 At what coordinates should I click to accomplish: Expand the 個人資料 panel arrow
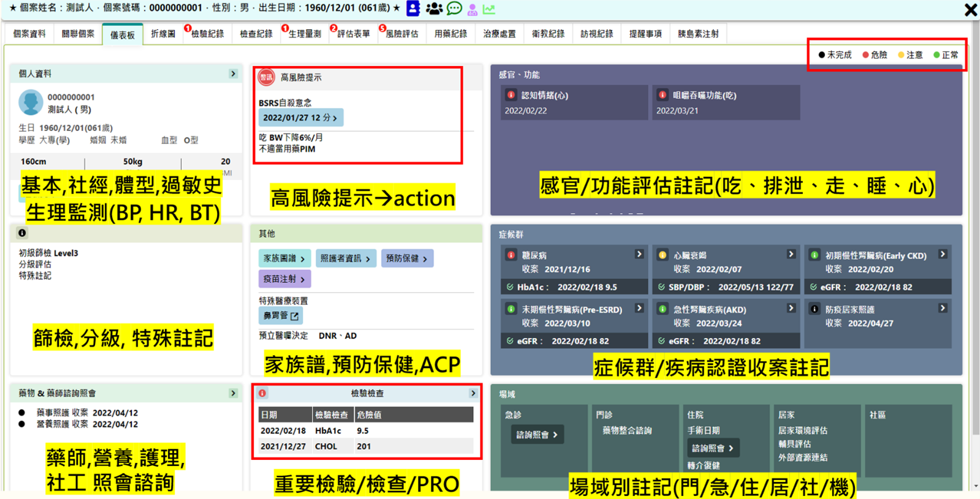(x=233, y=73)
